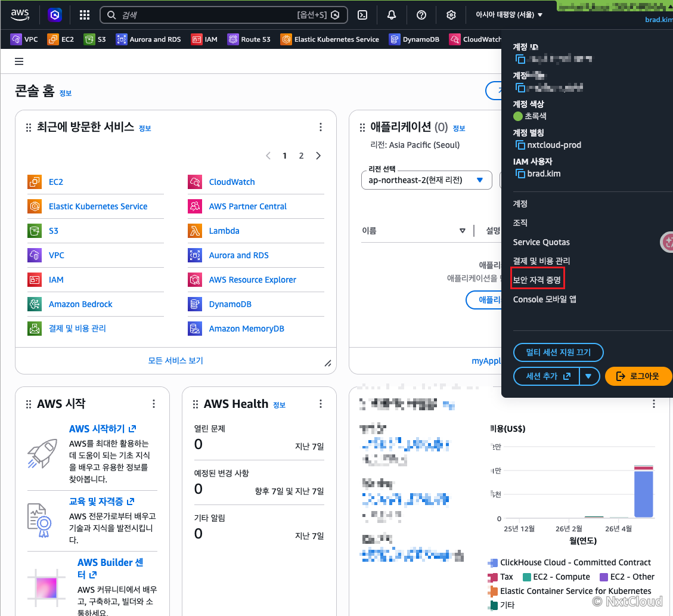The width and height of the screenshot is (673, 616).
Task: Open IAM link in recently visited services
Action: click(x=56, y=280)
